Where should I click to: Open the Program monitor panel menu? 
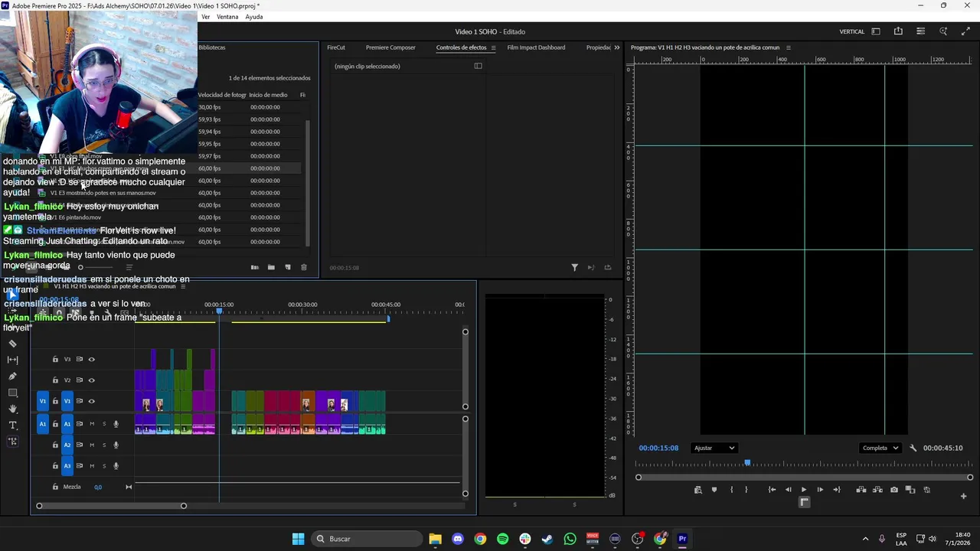(x=788, y=47)
